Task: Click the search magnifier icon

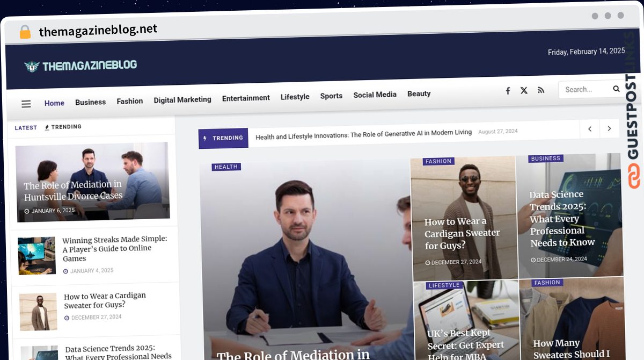Action: [x=616, y=89]
